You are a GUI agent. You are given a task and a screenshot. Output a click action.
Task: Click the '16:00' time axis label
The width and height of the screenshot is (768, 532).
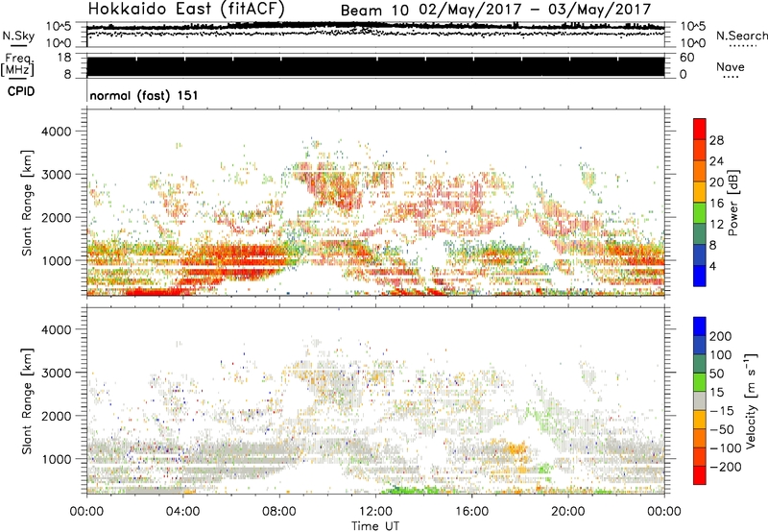point(471,512)
